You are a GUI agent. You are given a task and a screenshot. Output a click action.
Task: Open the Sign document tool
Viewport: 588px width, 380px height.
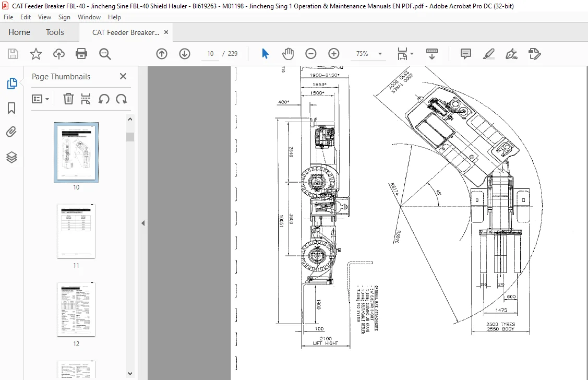(511, 54)
